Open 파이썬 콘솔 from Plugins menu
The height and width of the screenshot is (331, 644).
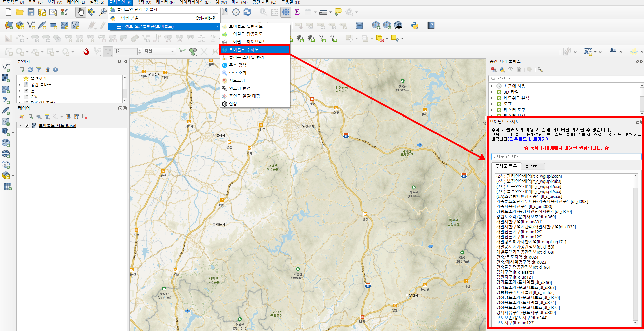pyautogui.click(x=164, y=18)
